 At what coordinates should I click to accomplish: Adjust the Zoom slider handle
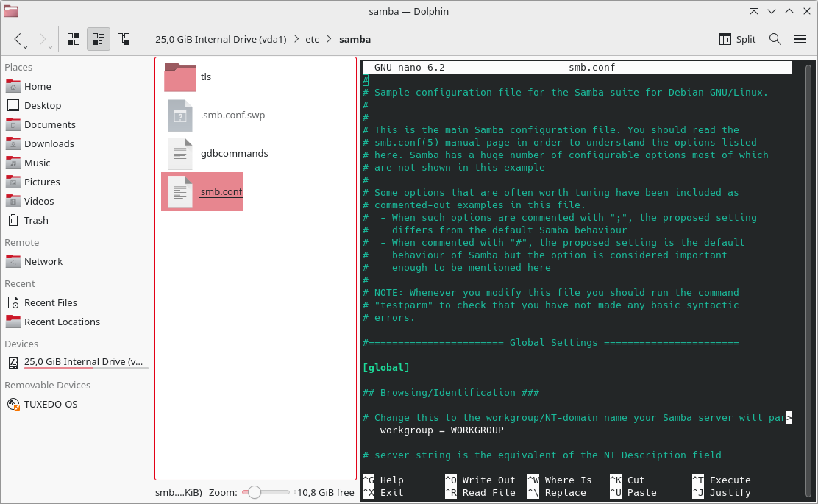[x=254, y=492]
